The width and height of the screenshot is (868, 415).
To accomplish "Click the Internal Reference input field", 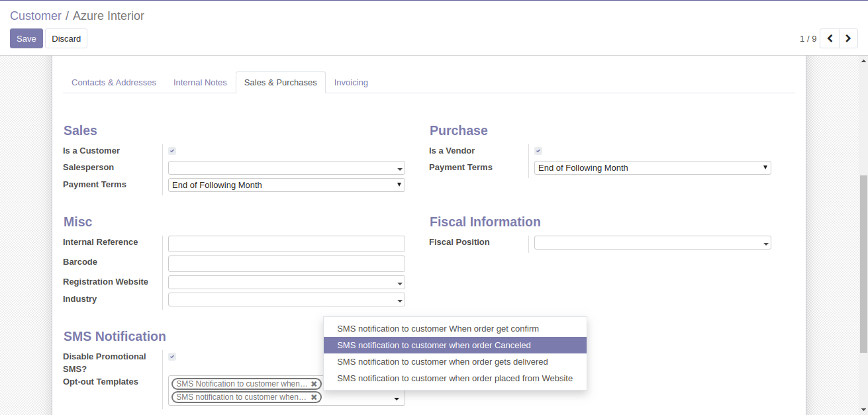I will tap(286, 244).
